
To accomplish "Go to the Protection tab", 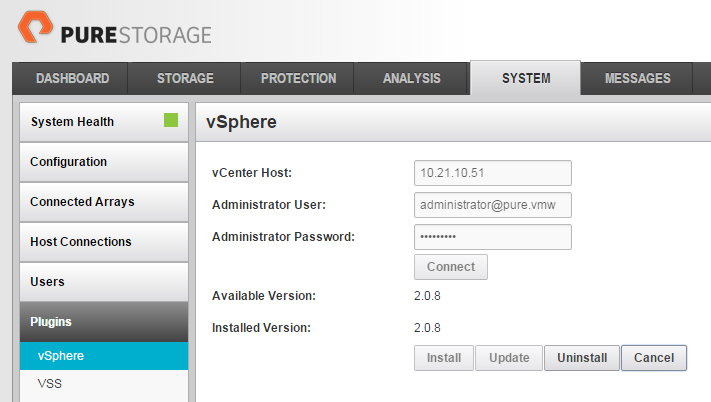I will [x=298, y=78].
